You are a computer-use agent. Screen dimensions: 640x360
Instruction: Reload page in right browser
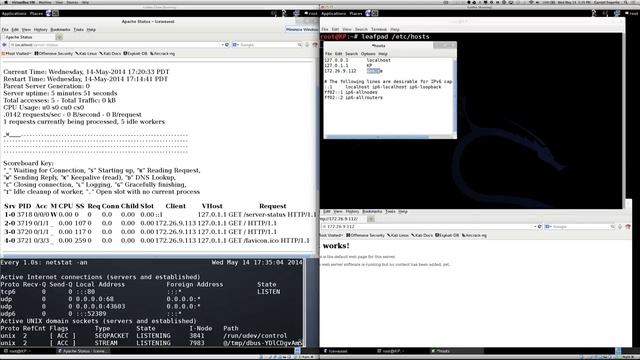(540, 227)
